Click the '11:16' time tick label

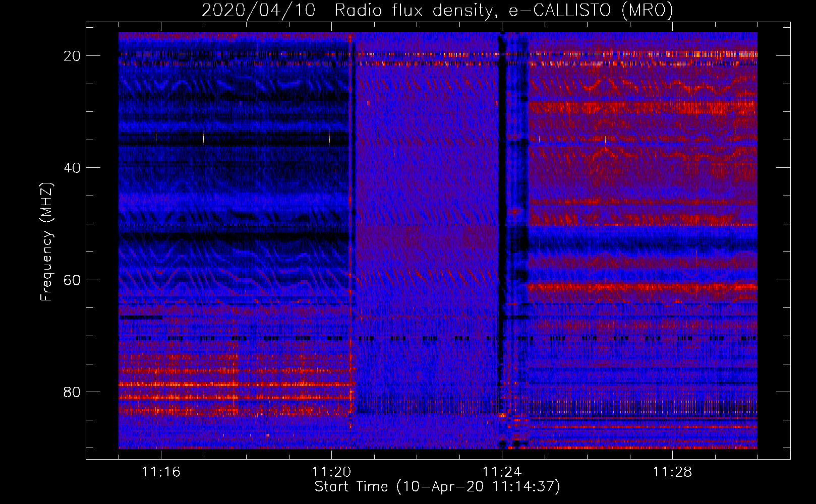point(161,472)
